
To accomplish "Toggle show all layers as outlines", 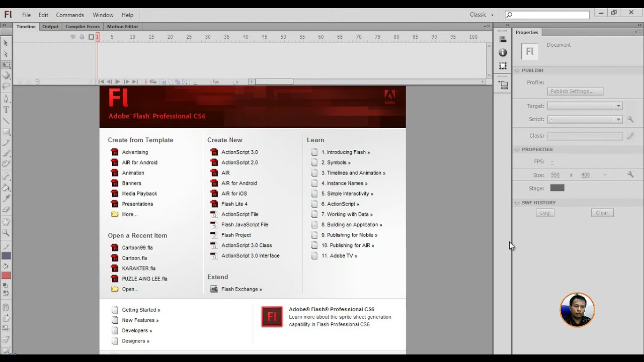I will (91, 37).
